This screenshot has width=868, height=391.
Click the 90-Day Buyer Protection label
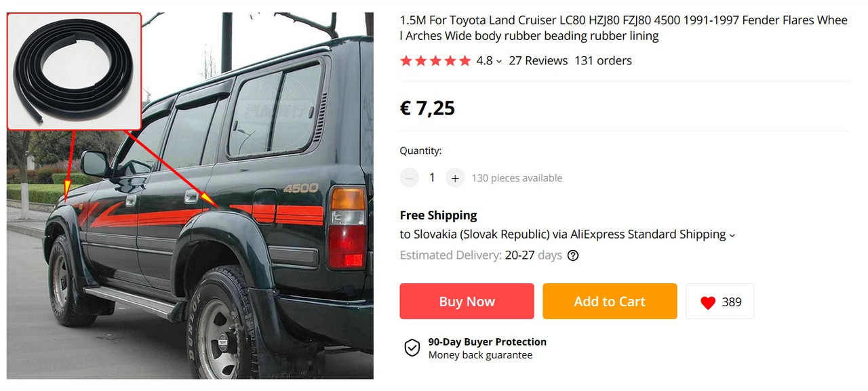(x=487, y=342)
